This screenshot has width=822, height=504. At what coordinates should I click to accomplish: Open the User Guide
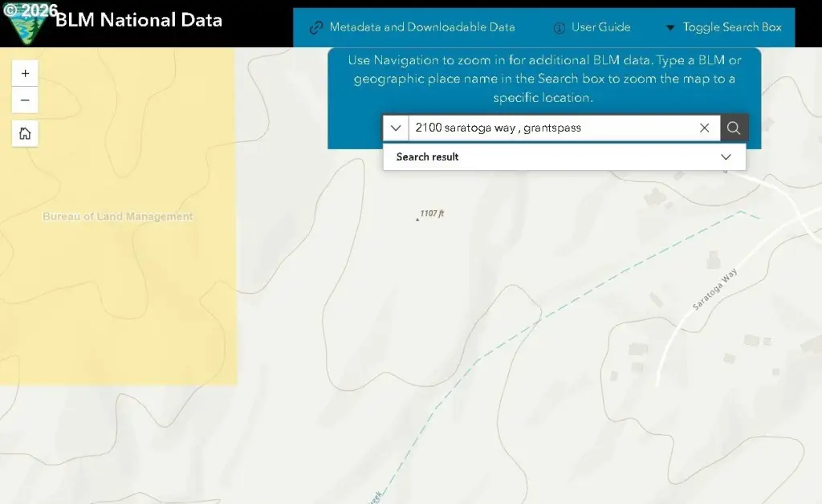tap(600, 27)
